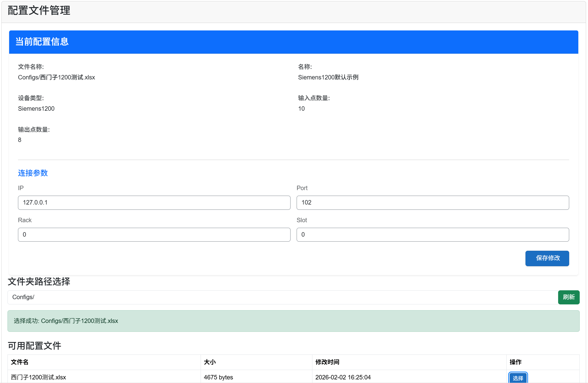Hit the green 刷新 refresh button
Screen dimensions: 588x383
[x=568, y=297]
